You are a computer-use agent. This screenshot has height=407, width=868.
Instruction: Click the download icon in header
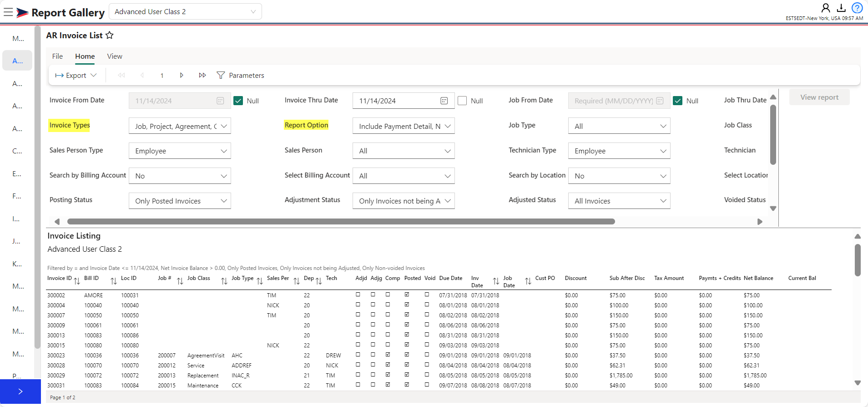(841, 8)
